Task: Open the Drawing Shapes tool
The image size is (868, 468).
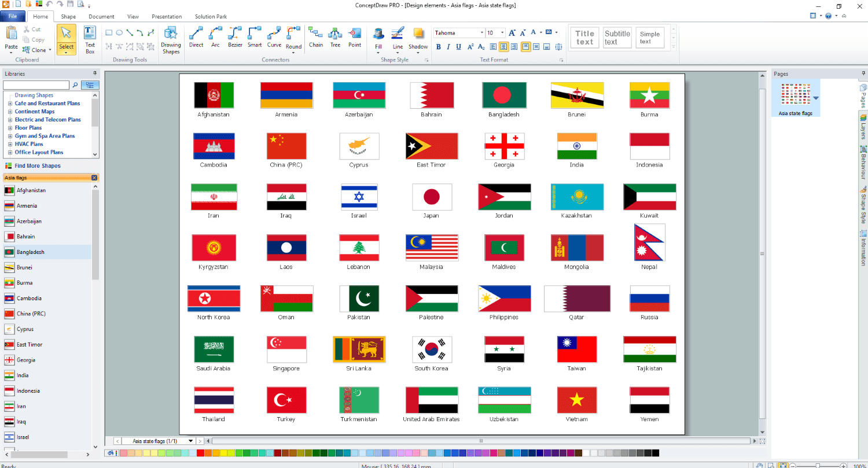Action: click(x=171, y=40)
